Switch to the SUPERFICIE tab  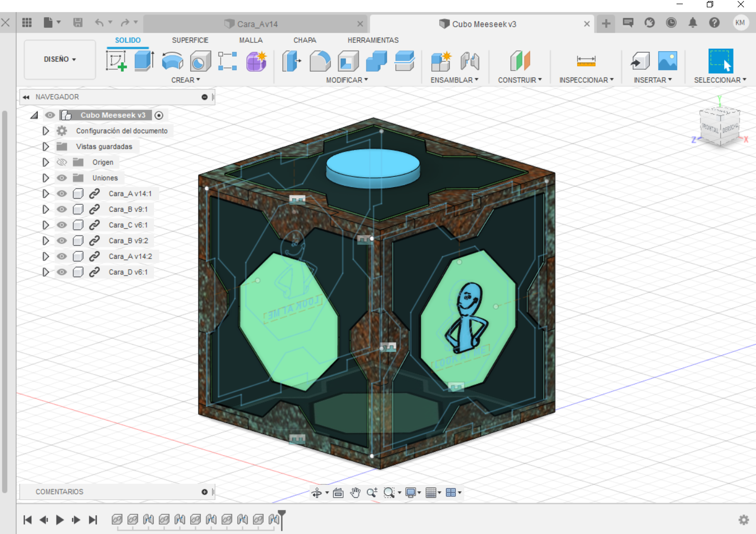[190, 40]
